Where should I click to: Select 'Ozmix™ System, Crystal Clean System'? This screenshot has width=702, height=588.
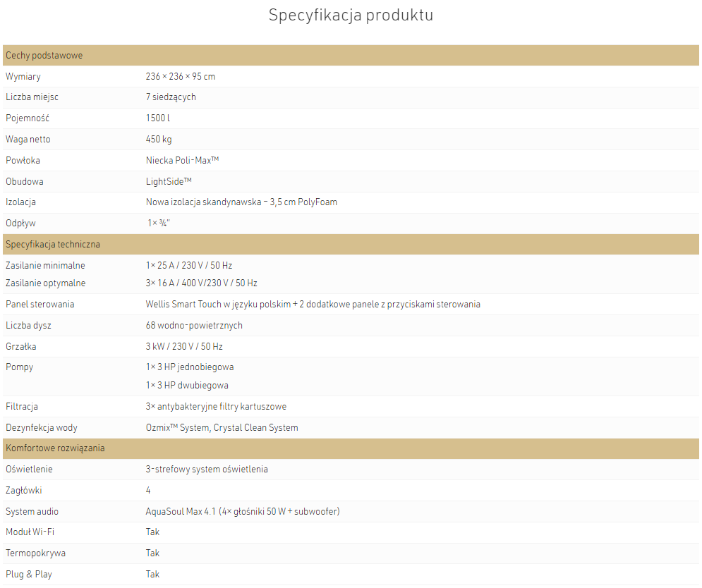coord(222,428)
